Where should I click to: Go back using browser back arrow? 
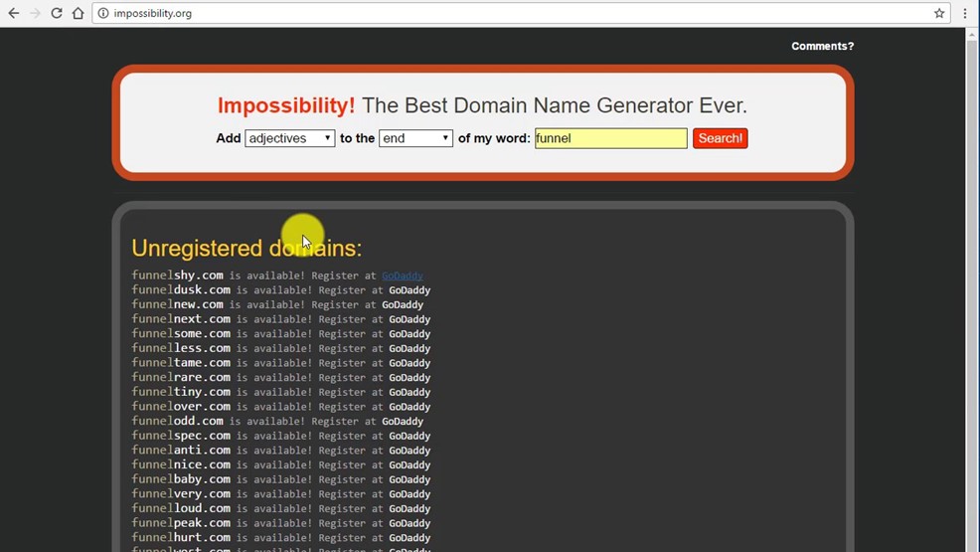point(13,13)
